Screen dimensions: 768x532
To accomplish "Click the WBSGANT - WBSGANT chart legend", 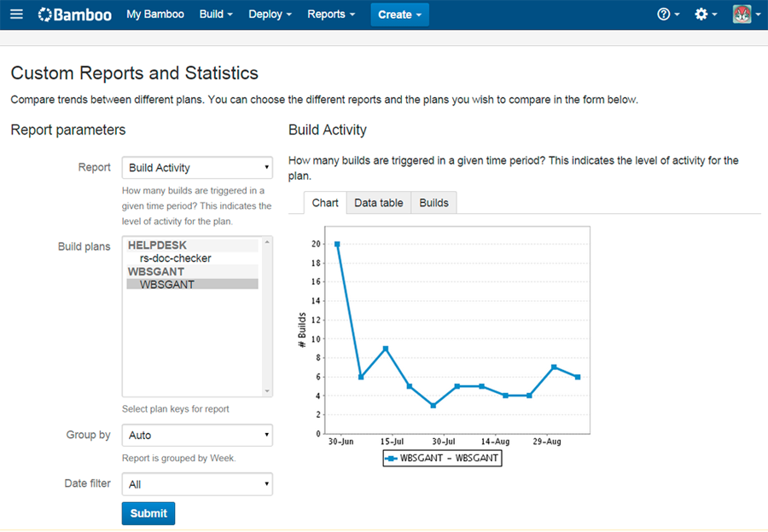I will (x=442, y=458).
